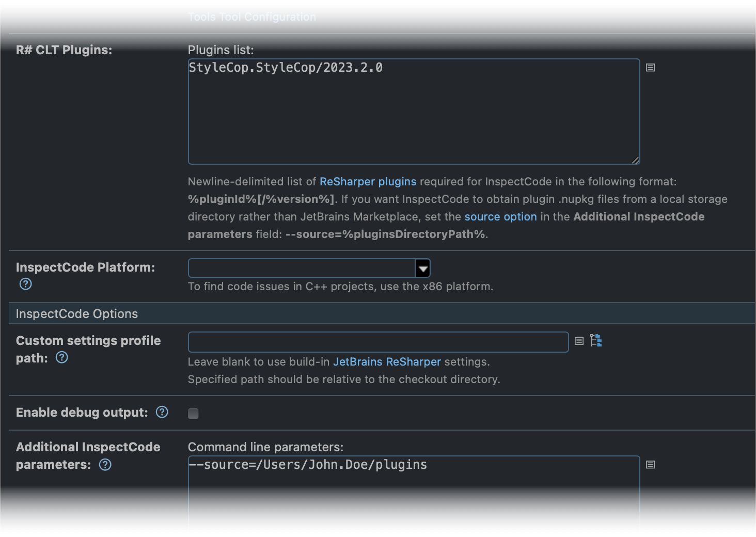The height and width of the screenshot is (537, 756).
Task: Browse checkout directory tree for settings profile
Action: 596,341
